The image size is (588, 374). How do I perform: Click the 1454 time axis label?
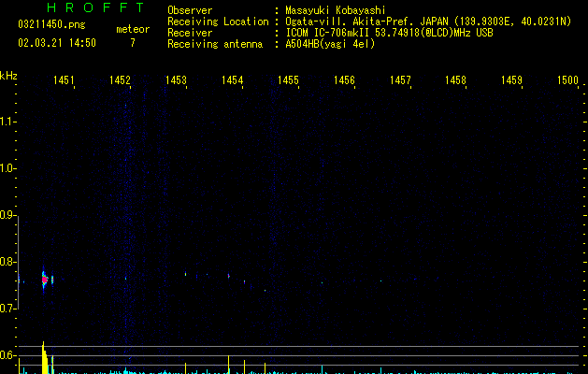click(232, 79)
